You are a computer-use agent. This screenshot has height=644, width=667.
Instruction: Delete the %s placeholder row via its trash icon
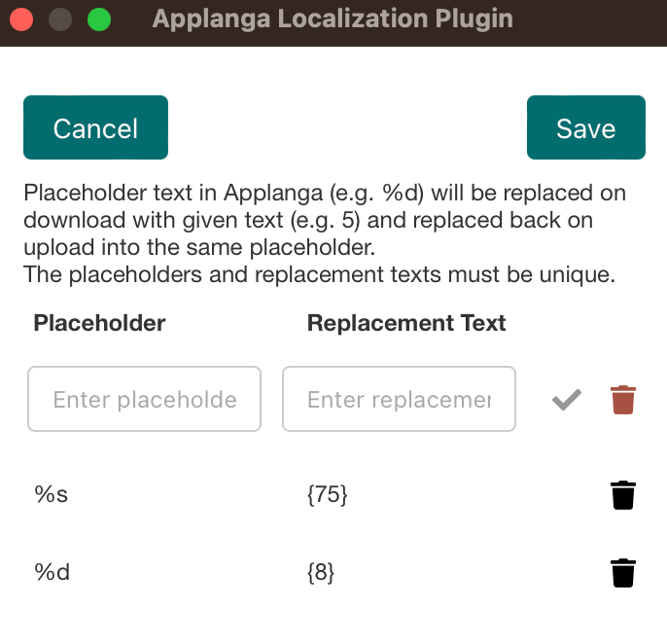(x=623, y=495)
